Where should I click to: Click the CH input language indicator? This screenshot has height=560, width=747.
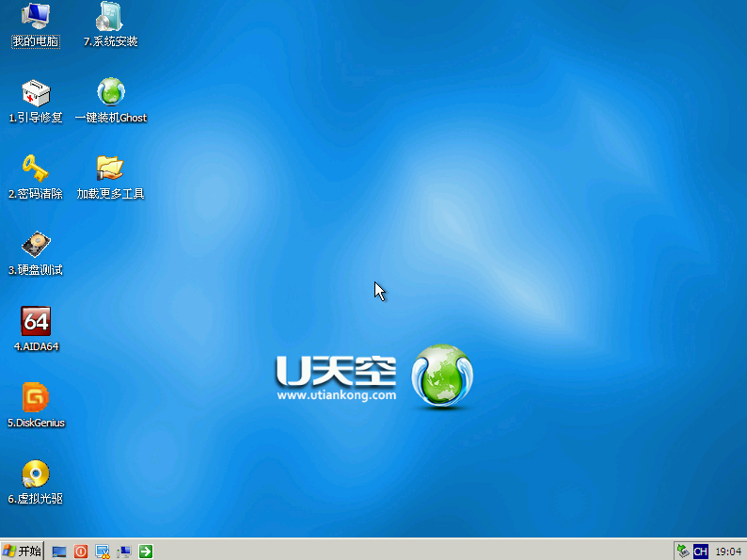tap(701, 552)
